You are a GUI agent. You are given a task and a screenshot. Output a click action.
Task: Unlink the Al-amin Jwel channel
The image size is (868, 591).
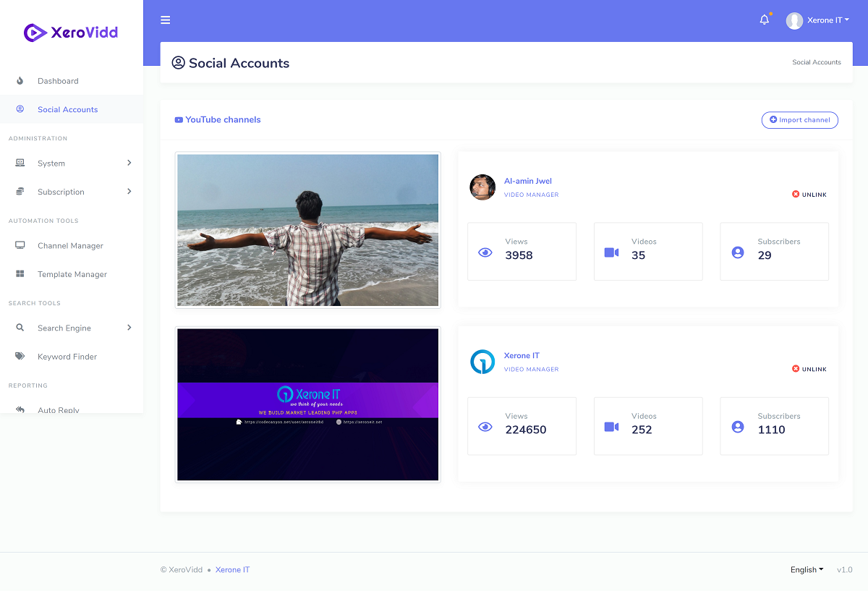(809, 195)
